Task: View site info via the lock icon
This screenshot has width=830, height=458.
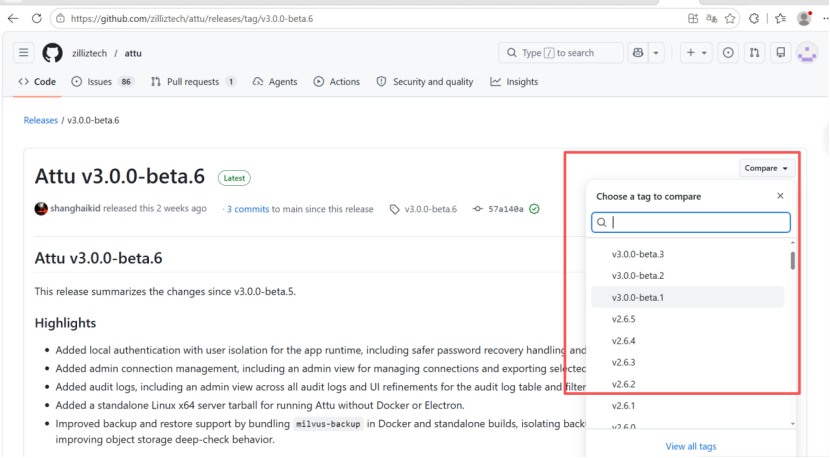Action: (60, 19)
